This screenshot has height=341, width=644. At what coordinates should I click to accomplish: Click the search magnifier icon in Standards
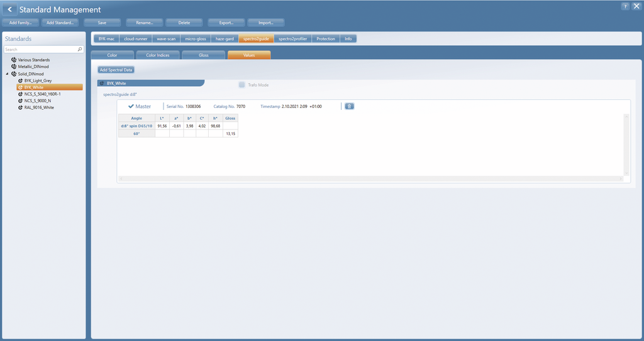(80, 49)
